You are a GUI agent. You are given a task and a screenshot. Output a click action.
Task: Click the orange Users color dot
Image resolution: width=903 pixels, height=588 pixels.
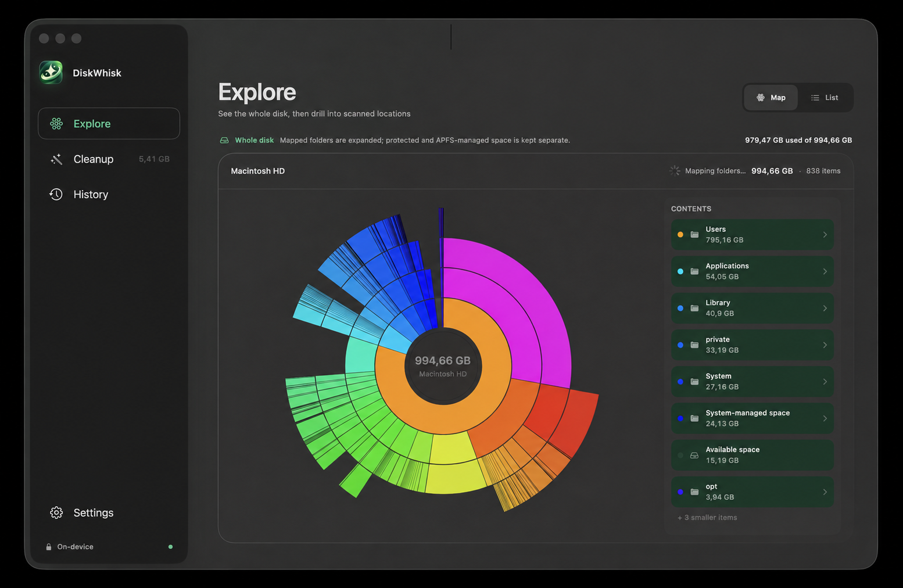tap(680, 235)
